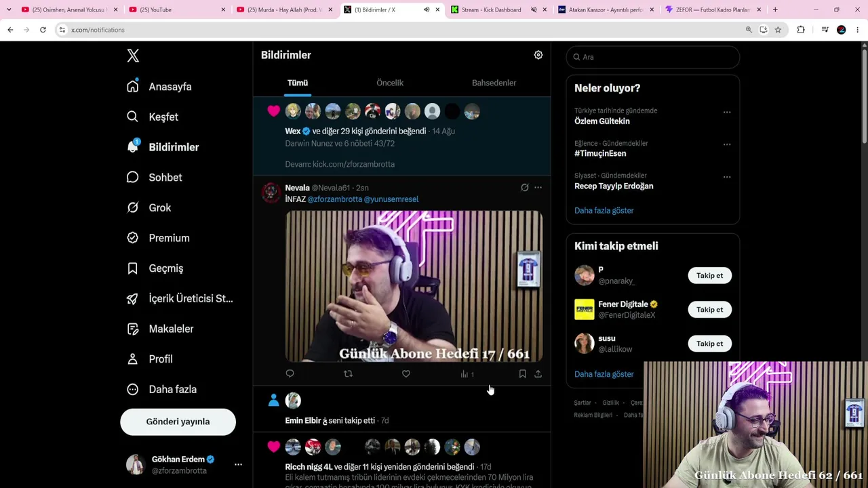This screenshot has width=868, height=488.
Task: Share Nevala's post
Action: click(x=538, y=373)
